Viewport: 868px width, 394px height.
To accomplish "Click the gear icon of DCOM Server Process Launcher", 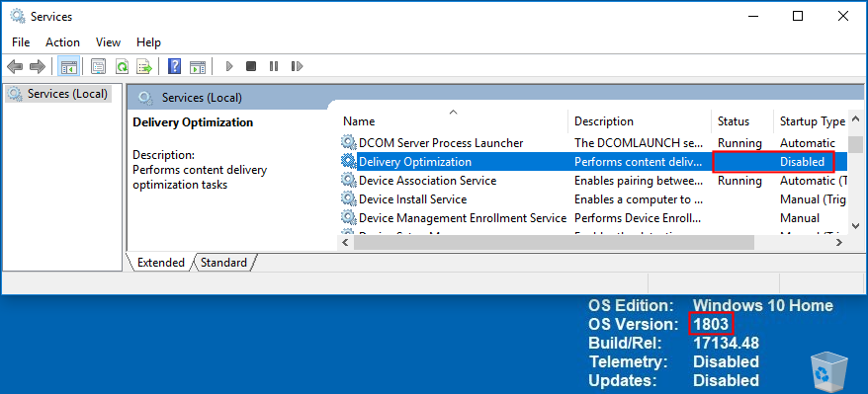I will (x=348, y=142).
